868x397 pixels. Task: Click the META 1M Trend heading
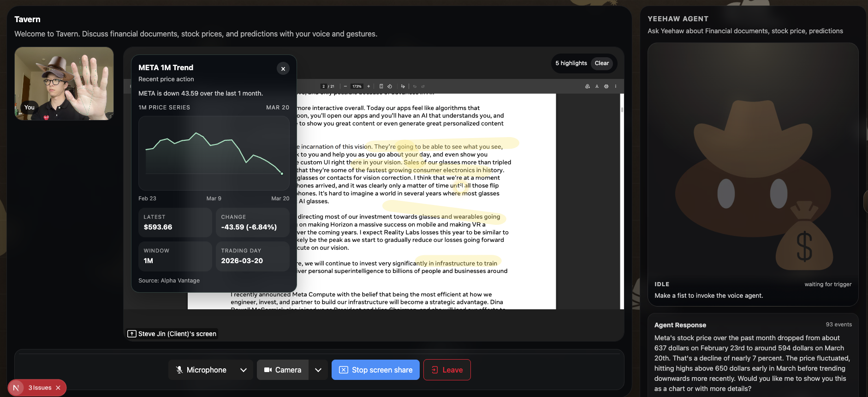point(166,67)
